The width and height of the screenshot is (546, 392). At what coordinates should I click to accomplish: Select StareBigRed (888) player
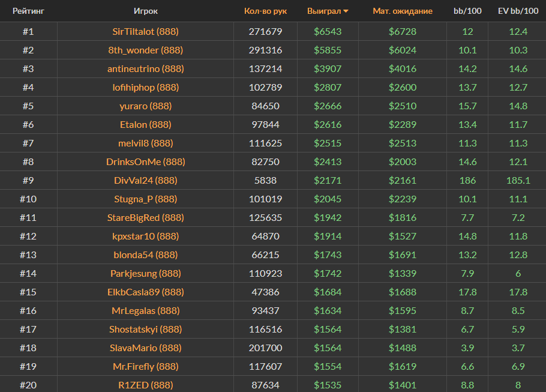tap(145, 217)
